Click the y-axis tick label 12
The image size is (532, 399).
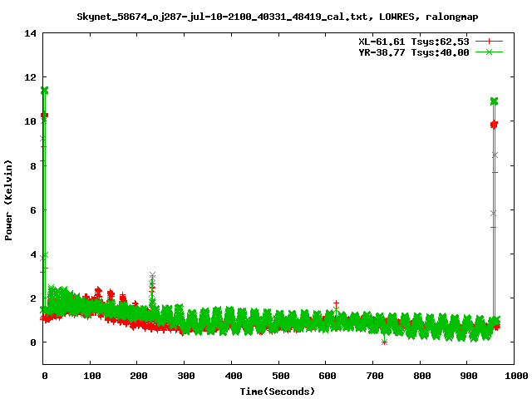[x=30, y=77]
